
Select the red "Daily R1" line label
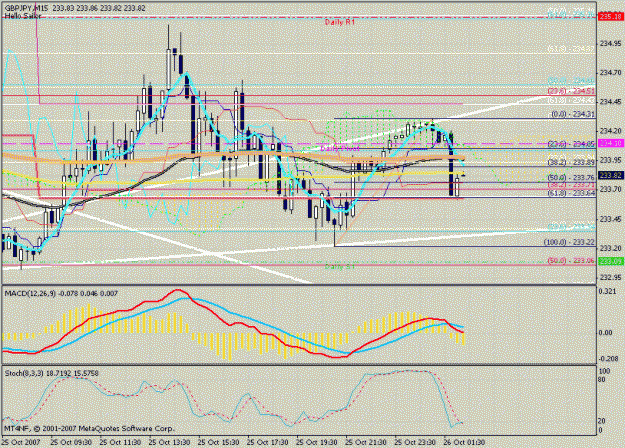coord(340,22)
